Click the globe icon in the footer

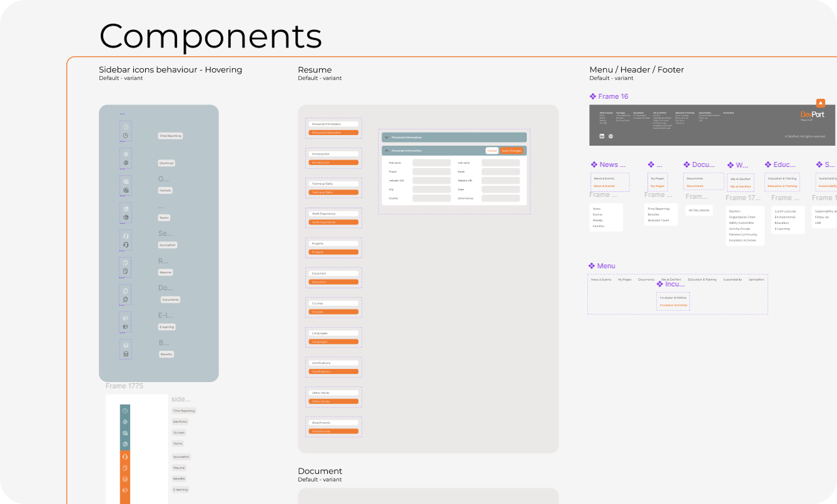click(x=611, y=136)
